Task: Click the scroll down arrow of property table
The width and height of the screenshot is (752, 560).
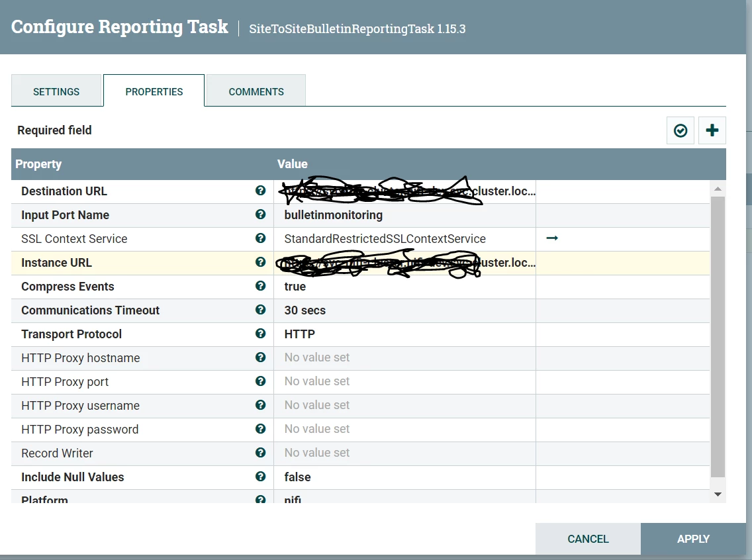Action: pyautogui.click(x=718, y=494)
